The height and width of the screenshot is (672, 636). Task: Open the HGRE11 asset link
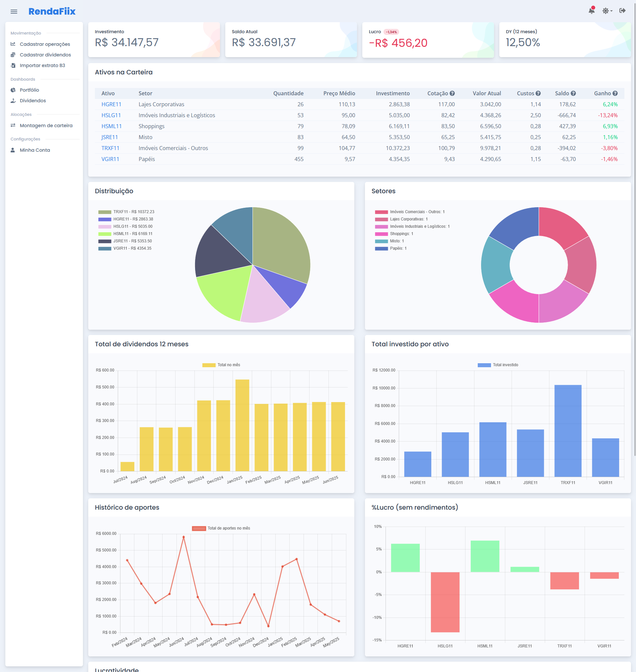pos(111,105)
